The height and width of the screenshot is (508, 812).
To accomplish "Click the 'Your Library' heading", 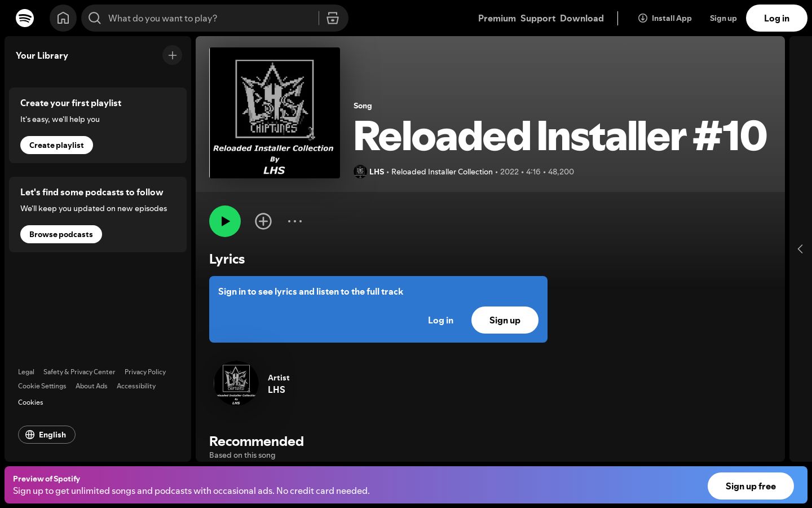I will [x=42, y=55].
